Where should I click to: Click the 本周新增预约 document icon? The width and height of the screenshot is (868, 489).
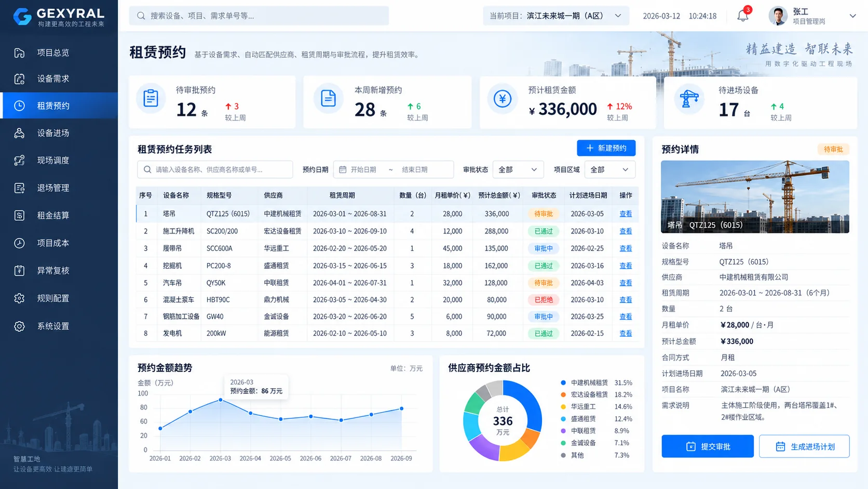click(x=328, y=98)
